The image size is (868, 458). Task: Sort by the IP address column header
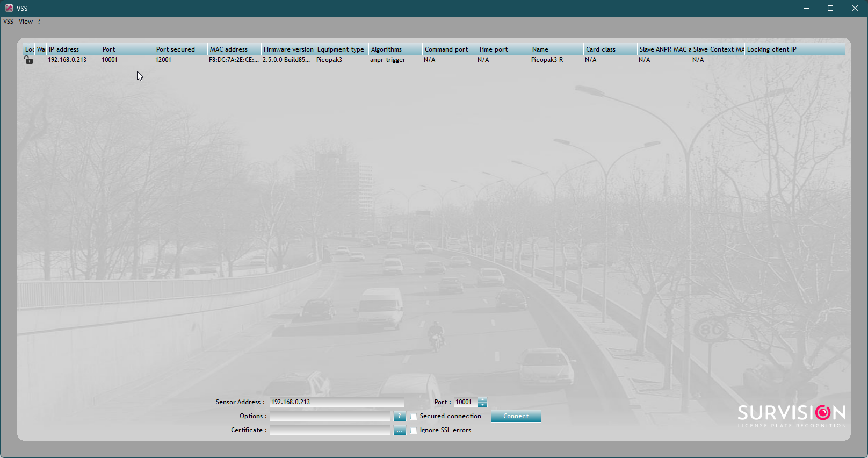pos(73,49)
